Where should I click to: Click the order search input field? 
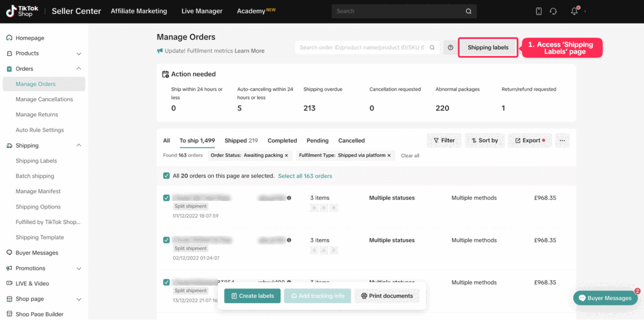[x=362, y=48]
